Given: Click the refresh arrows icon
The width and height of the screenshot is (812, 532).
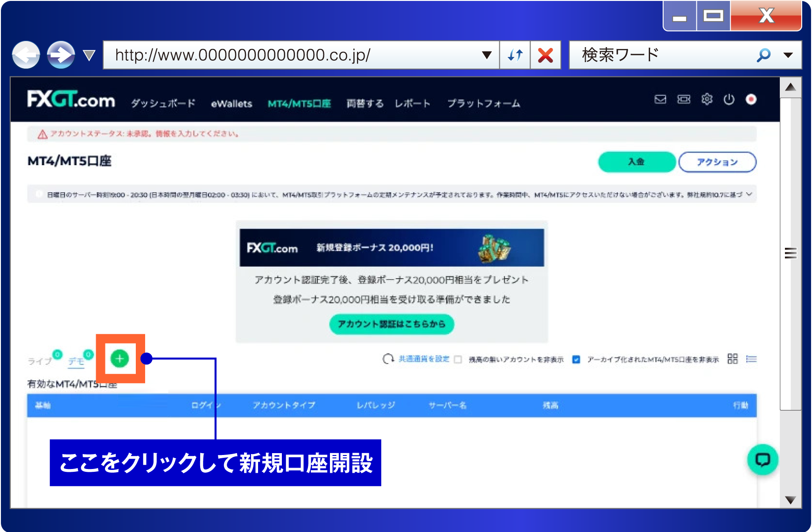Looking at the screenshot, I should pyautogui.click(x=515, y=55).
